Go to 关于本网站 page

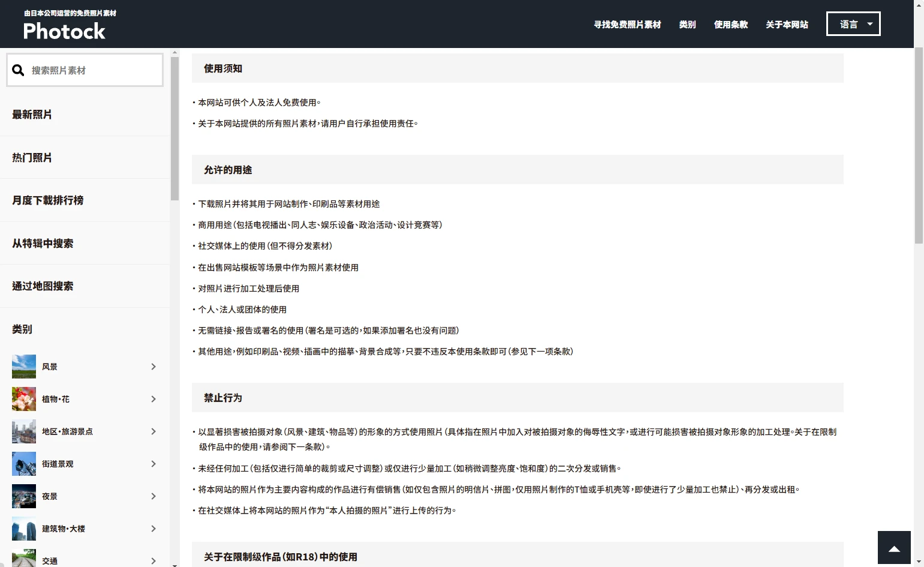point(787,25)
